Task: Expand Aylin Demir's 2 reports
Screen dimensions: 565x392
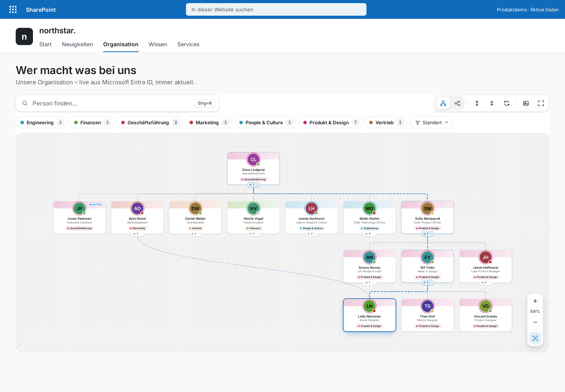Action: coord(137,234)
